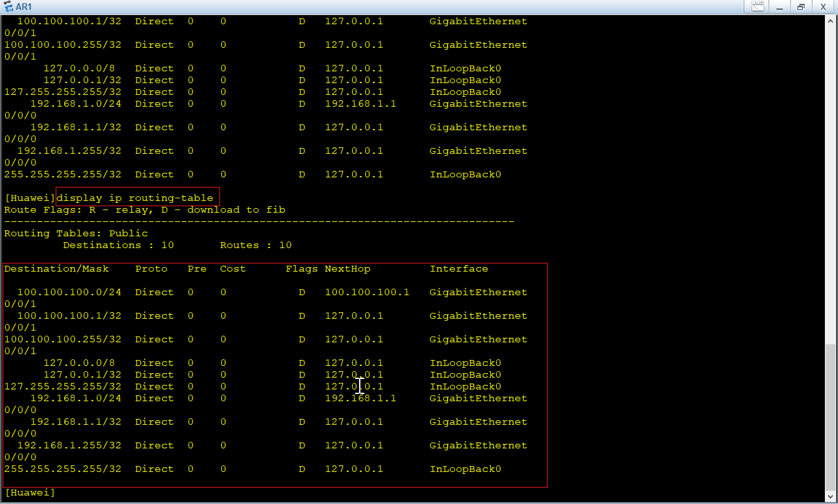Click "127.0.0.0/8" below the column headers

pyautogui.click(x=79, y=362)
